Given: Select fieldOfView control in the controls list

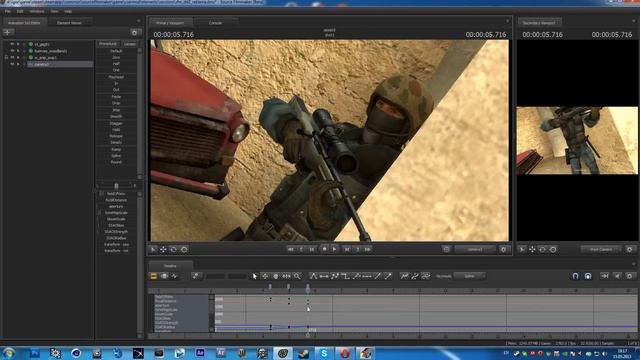Looking at the screenshot, I should [x=116, y=193].
